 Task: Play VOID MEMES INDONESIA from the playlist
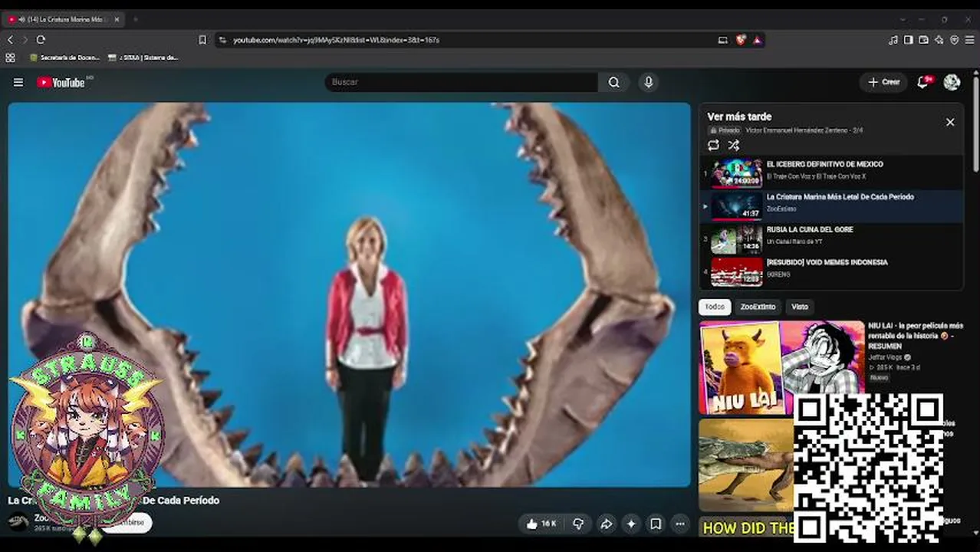tap(832, 271)
